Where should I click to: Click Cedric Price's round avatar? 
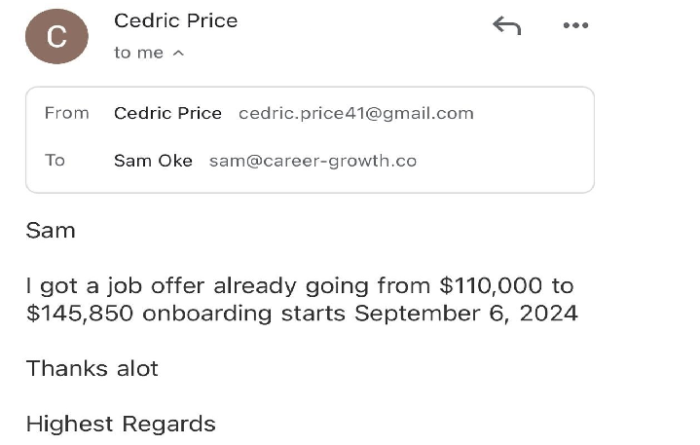click(57, 38)
